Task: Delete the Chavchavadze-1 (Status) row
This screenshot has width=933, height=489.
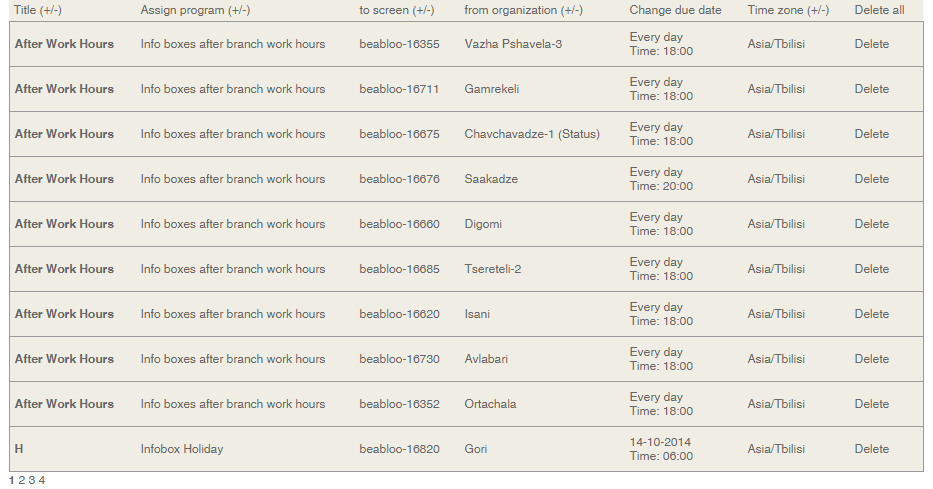Action: pyautogui.click(x=871, y=134)
